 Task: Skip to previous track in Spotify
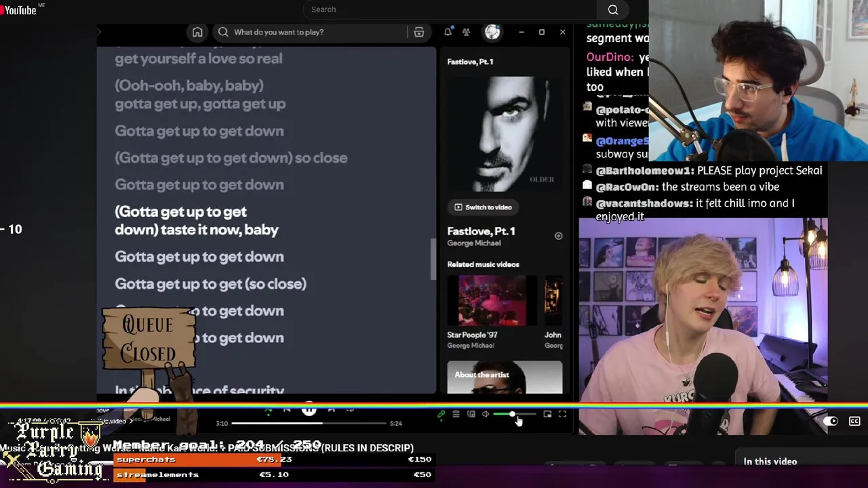pyautogui.click(x=287, y=409)
